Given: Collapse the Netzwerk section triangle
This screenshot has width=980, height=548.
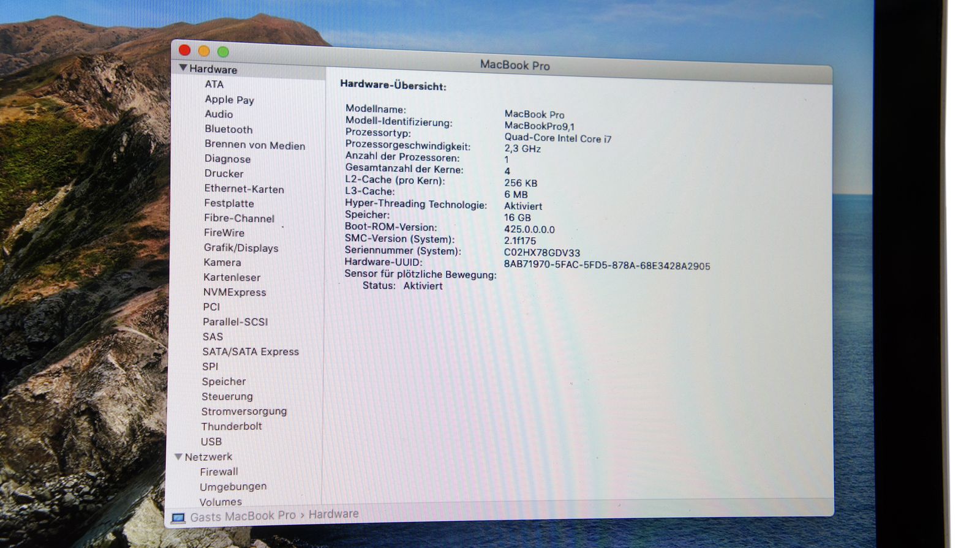Looking at the screenshot, I should (178, 457).
